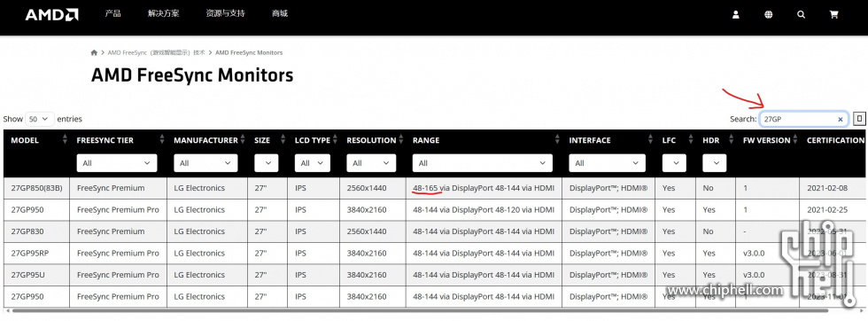868x321 pixels.
Task: Click FreeSync Premium Pro in the 27GP95RP row
Action: pyautogui.click(x=118, y=253)
